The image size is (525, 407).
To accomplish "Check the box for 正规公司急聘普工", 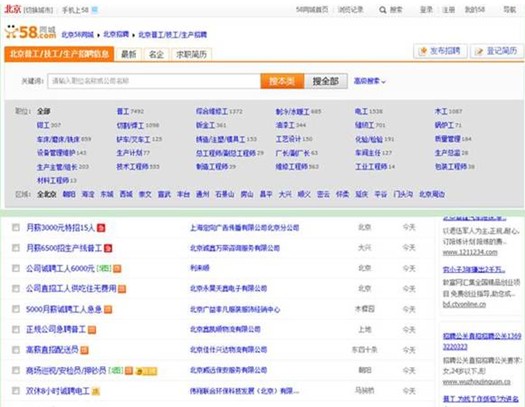I will click(x=16, y=329).
